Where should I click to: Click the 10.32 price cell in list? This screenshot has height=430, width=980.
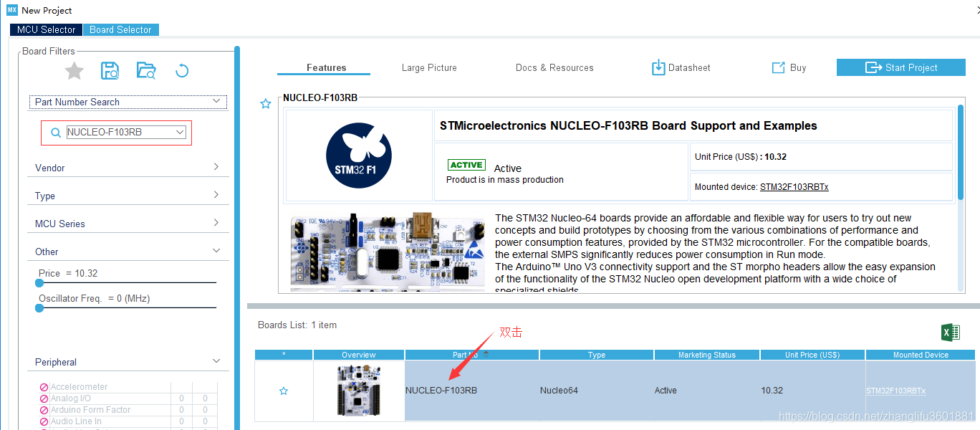(812, 391)
